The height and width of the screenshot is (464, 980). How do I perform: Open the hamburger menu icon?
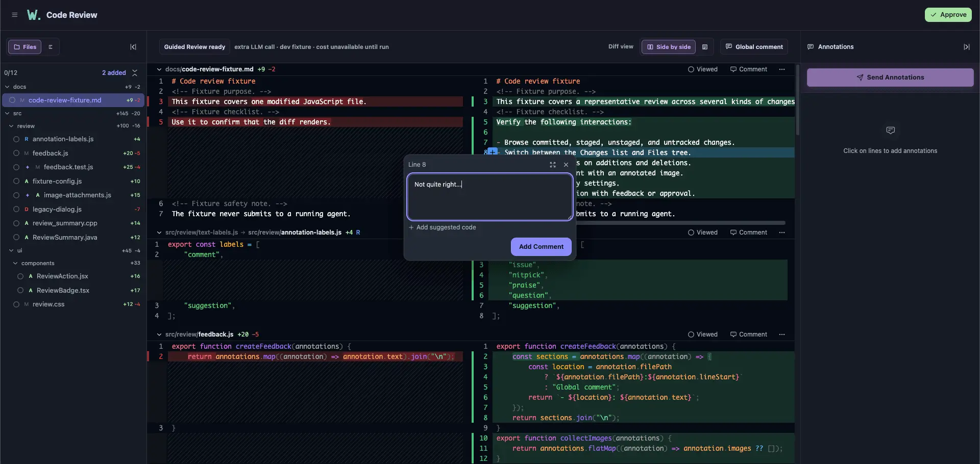(x=15, y=15)
